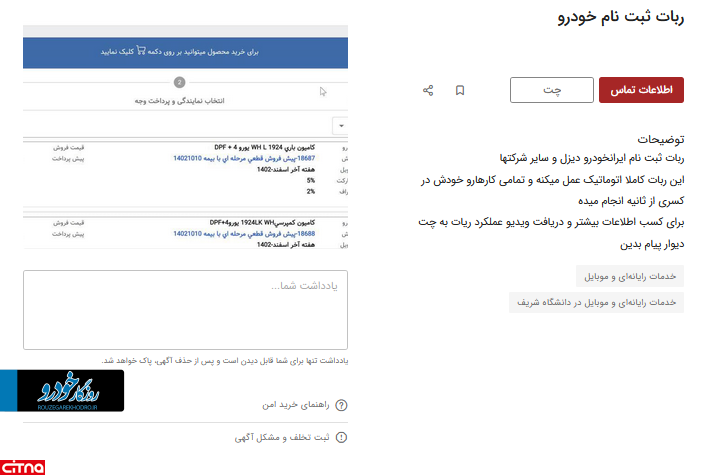Type in the یادداشت شما note field
Screen dimensions: 703x475
pyautogui.click(x=185, y=310)
